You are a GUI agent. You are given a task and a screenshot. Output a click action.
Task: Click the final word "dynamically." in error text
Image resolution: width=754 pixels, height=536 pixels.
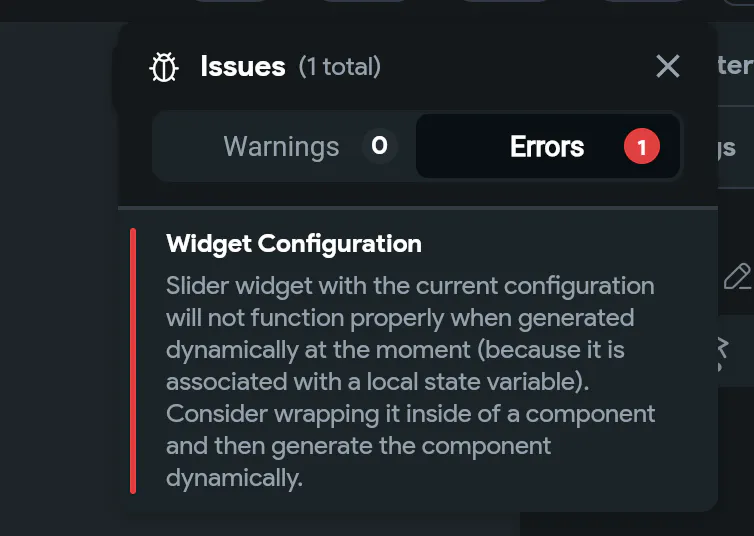coord(234,478)
